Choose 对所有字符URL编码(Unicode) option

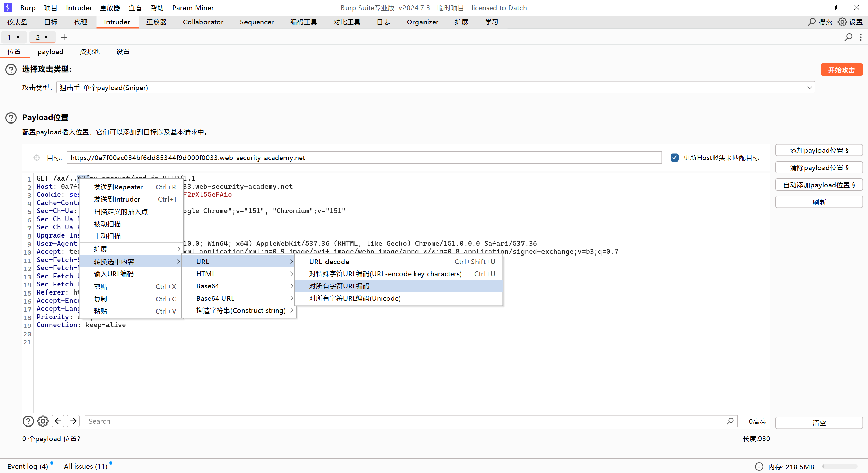click(399, 298)
